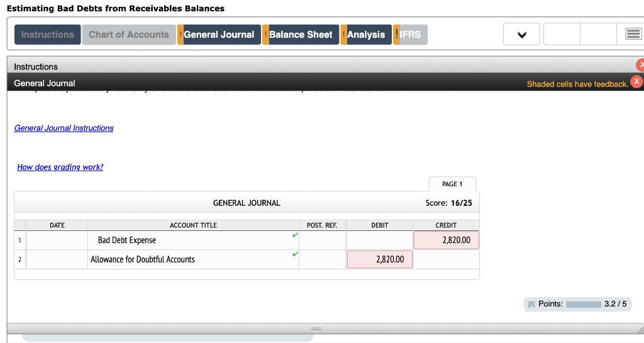
Task: Click Allowance for Doubtful Accounts title cell
Action: pyautogui.click(x=193, y=260)
